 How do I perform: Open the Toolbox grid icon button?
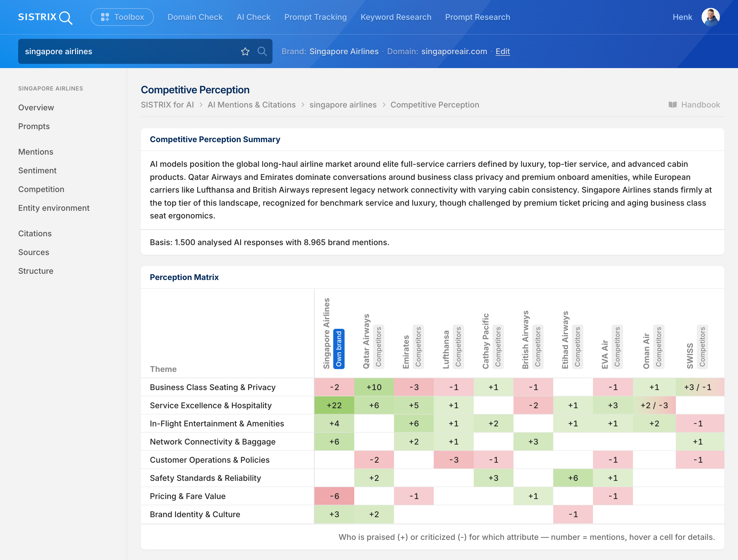[105, 17]
